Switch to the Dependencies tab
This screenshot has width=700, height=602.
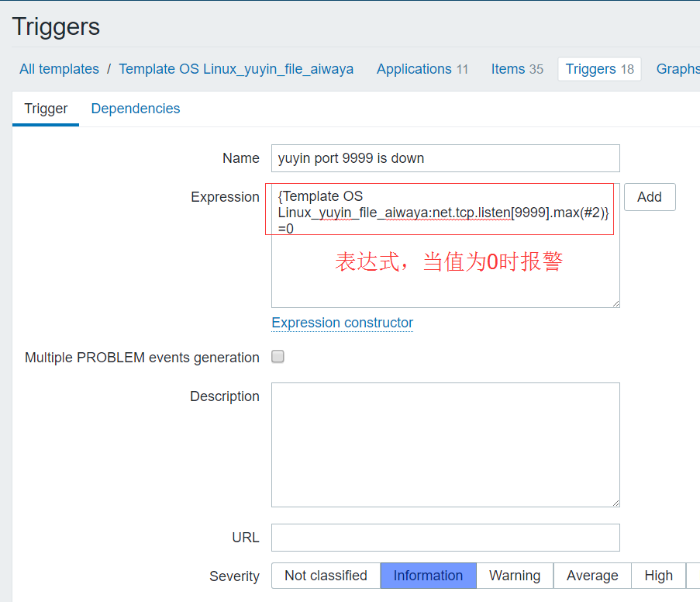click(135, 109)
